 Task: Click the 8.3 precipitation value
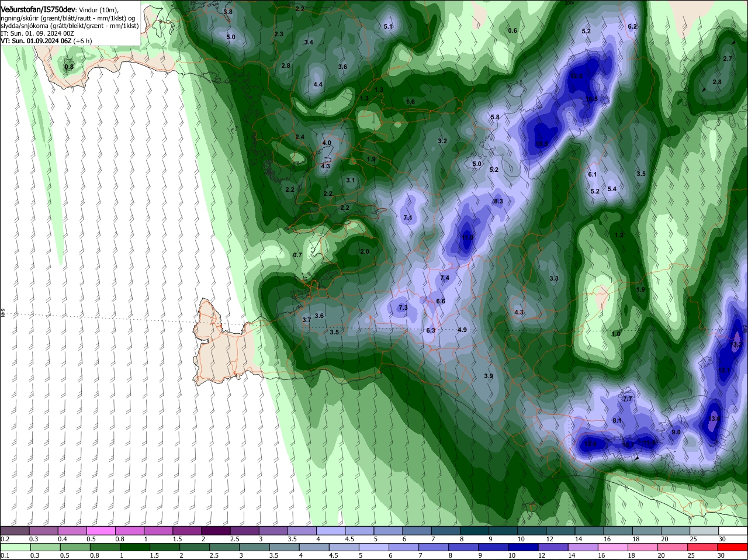click(x=498, y=201)
